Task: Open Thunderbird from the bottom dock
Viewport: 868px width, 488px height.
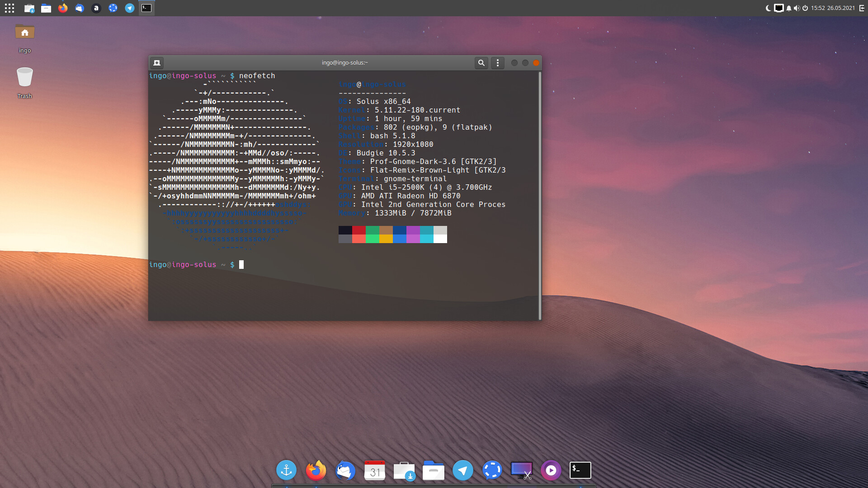Action: tap(345, 470)
